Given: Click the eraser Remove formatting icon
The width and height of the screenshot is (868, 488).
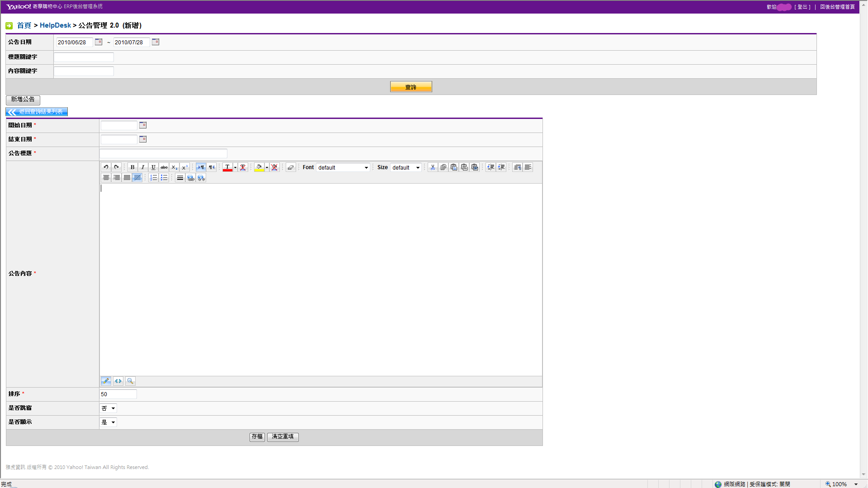Looking at the screenshot, I should coord(291,167).
